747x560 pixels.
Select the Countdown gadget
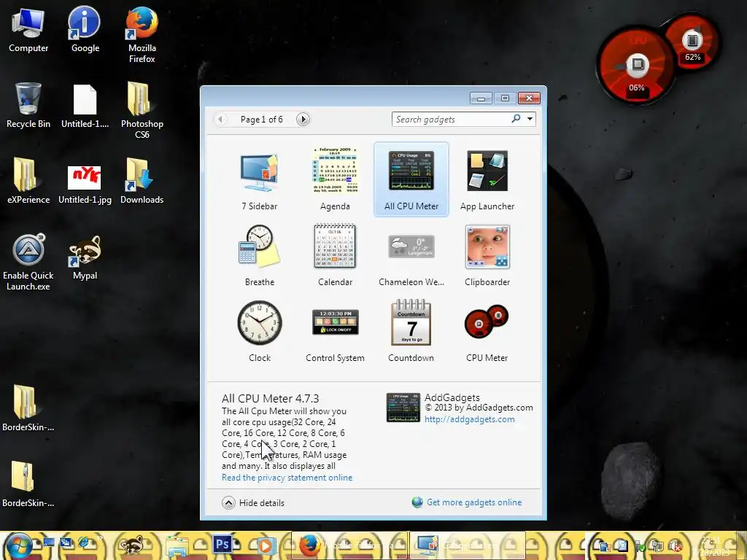(411, 331)
